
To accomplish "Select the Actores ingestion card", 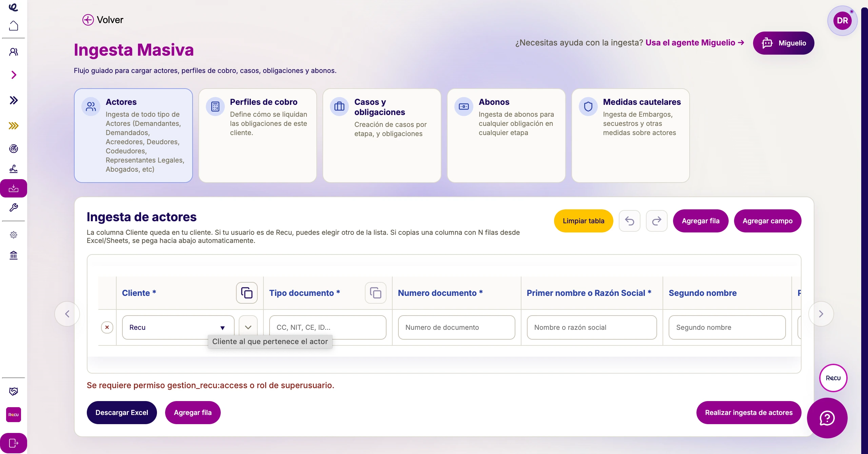I will click(134, 136).
